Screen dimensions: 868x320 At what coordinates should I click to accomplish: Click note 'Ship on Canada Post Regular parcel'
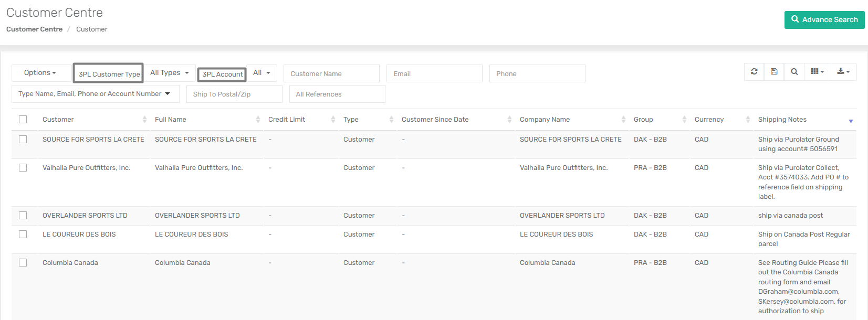tap(804, 239)
